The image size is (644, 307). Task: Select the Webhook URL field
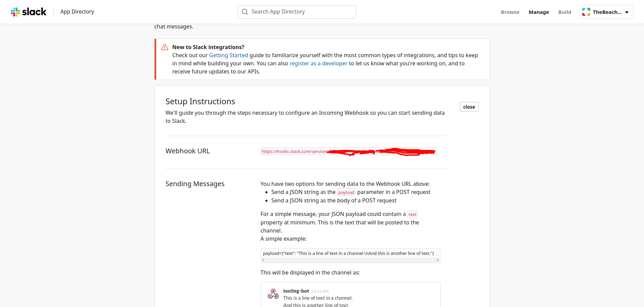coord(349,151)
